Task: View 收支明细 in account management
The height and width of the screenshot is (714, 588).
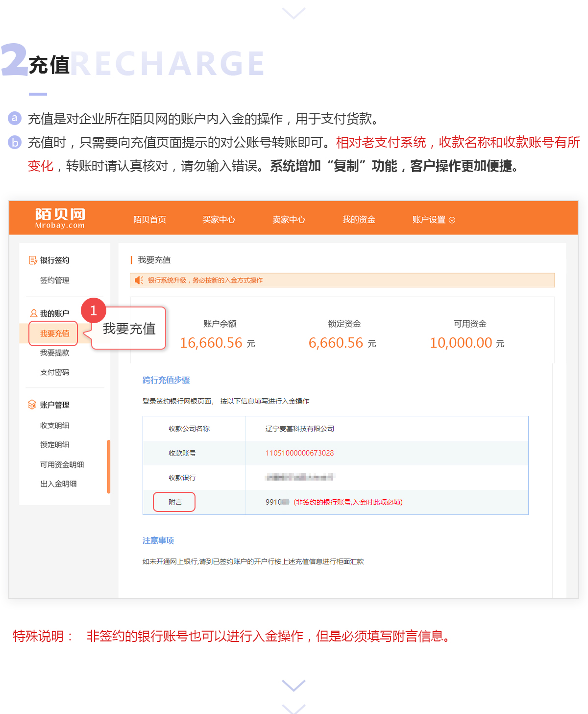Action: click(54, 425)
